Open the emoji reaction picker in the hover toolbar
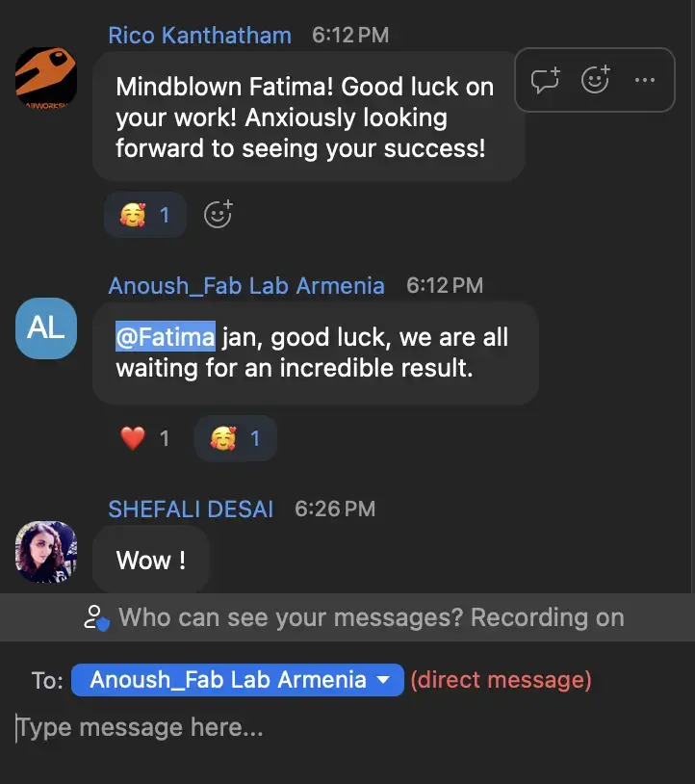 click(x=596, y=80)
